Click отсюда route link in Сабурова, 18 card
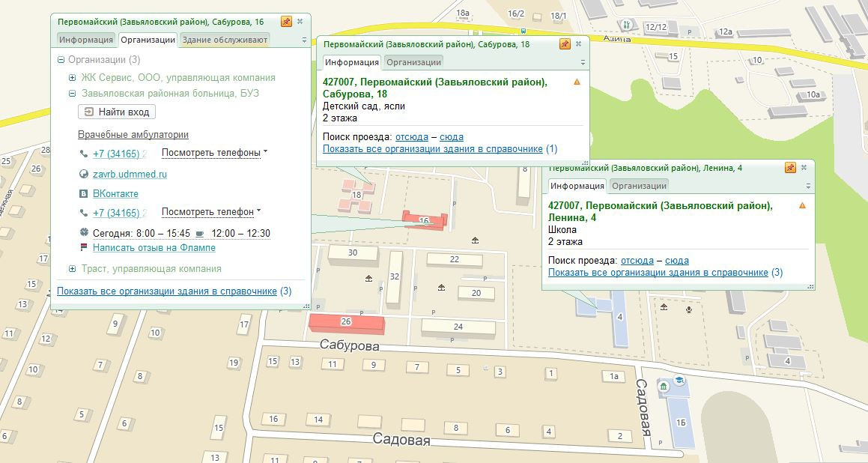 click(x=412, y=137)
